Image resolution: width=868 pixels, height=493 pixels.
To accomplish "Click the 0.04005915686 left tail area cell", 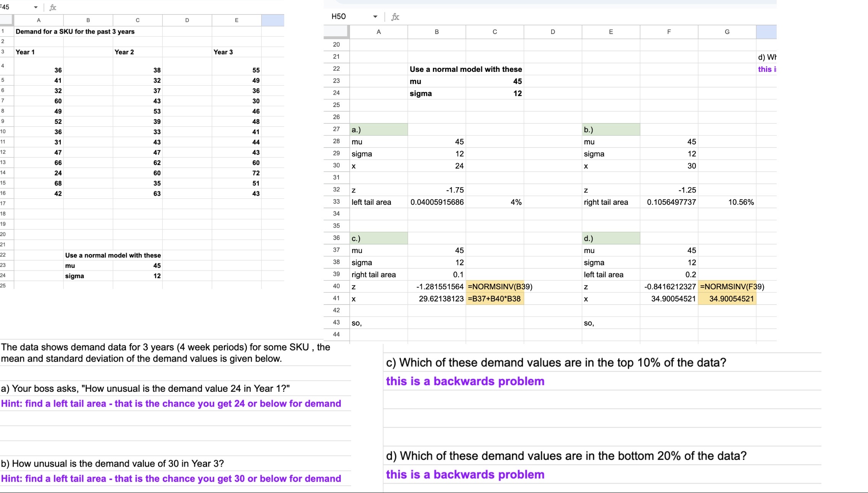I will (x=436, y=202).
